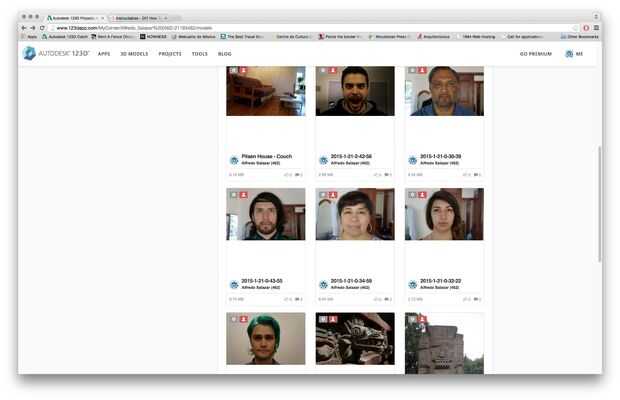This screenshot has height=400, width=620.
Task: Click the author avatar on 2015-1-21-0-43-55 card
Action: point(234,285)
